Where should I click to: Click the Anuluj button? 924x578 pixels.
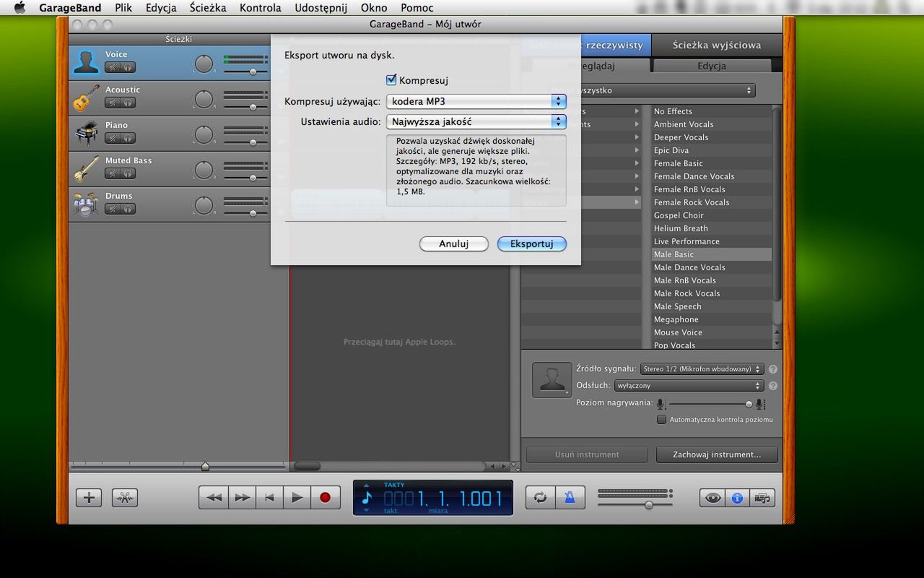(454, 243)
